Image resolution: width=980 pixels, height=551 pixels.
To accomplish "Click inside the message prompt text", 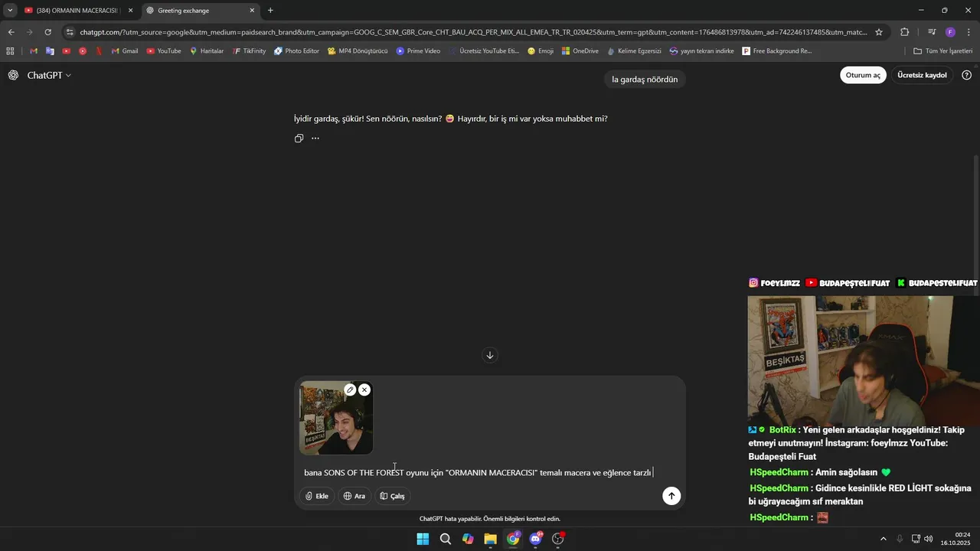I will point(479,473).
